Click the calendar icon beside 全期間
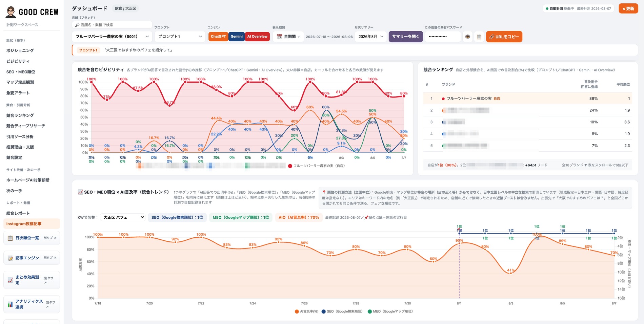 point(279,37)
